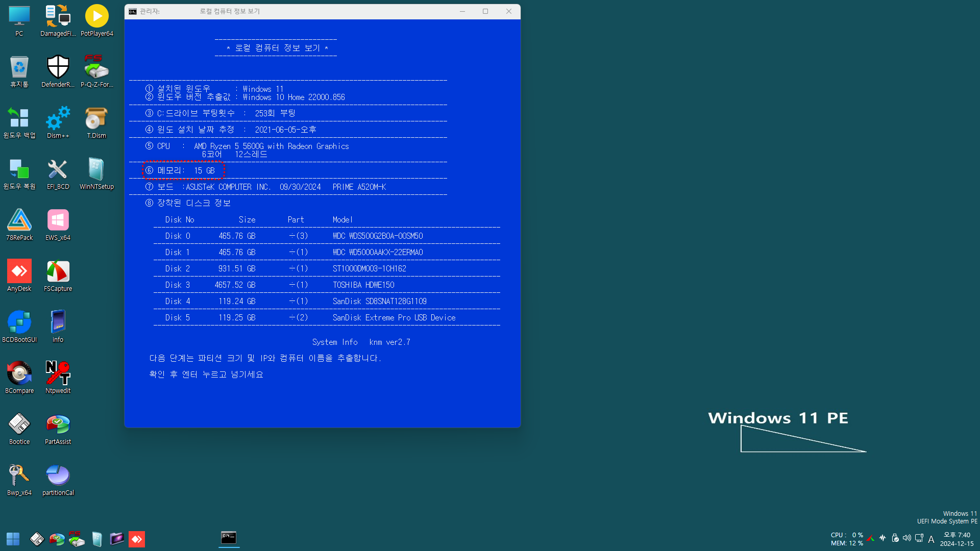Click the PRIME A520M-K board text
Image resolution: width=980 pixels, height=551 pixels.
pos(359,187)
